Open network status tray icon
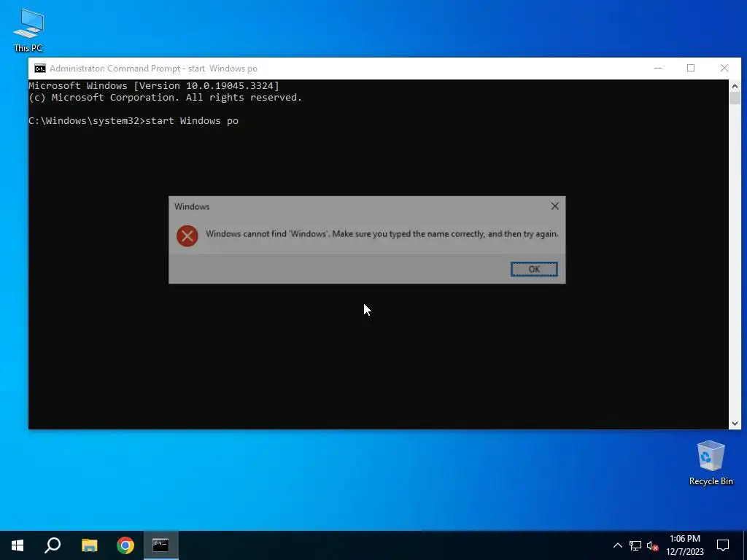 [x=635, y=545]
